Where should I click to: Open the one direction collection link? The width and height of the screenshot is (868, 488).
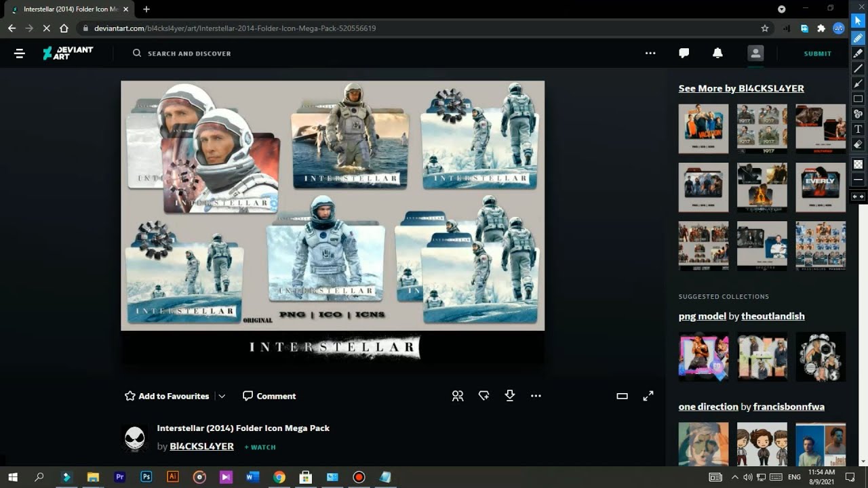coord(708,407)
